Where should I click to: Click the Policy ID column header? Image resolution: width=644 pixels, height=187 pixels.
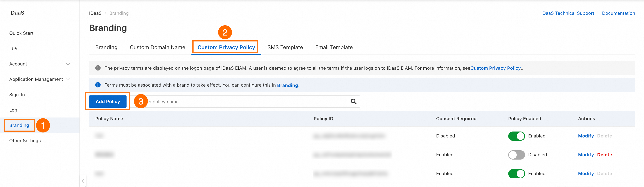tap(323, 119)
